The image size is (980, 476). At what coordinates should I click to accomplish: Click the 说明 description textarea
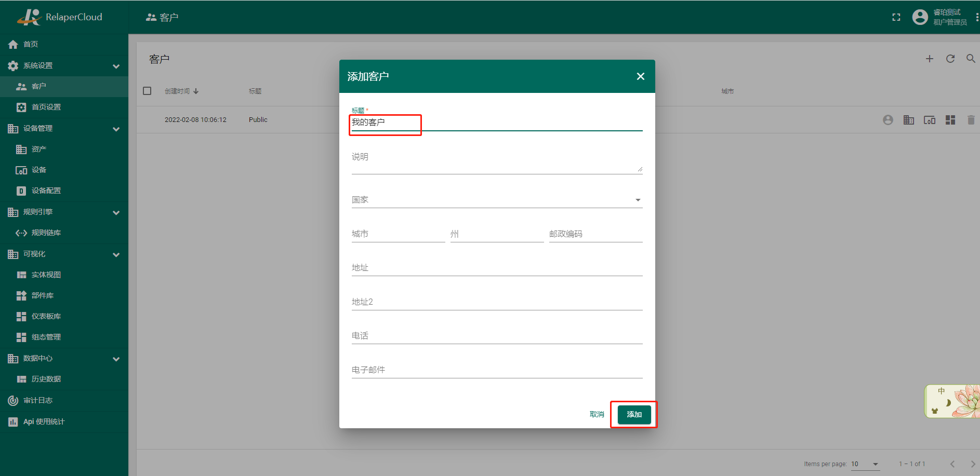click(497, 161)
